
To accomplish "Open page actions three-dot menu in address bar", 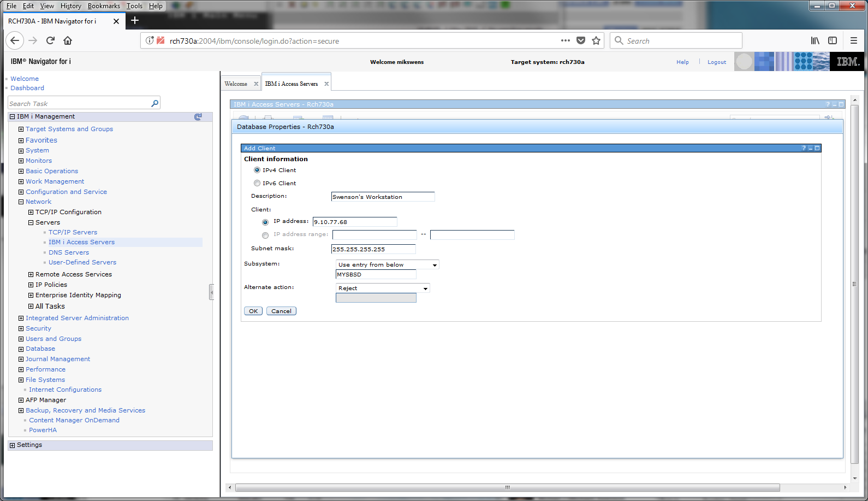I will pos(566,40).
